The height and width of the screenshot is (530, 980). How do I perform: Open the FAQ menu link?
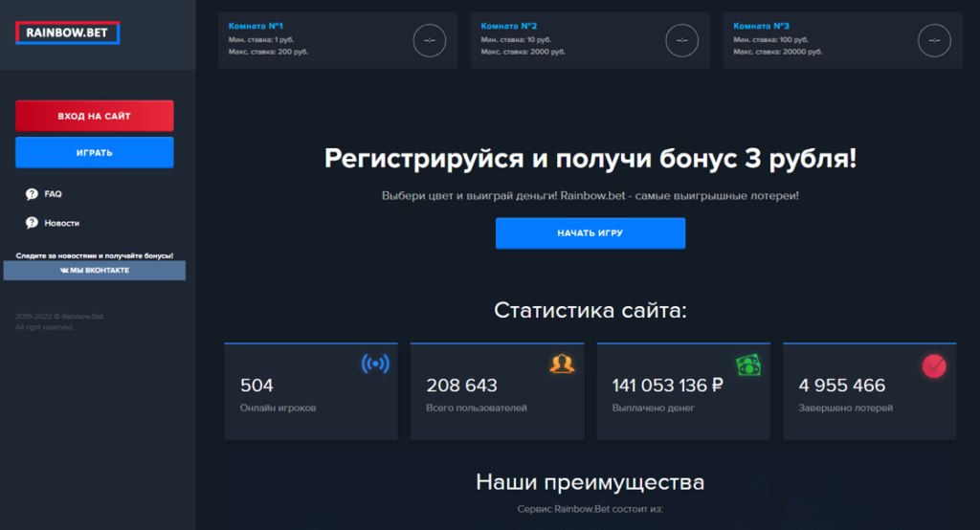[53, 194]
